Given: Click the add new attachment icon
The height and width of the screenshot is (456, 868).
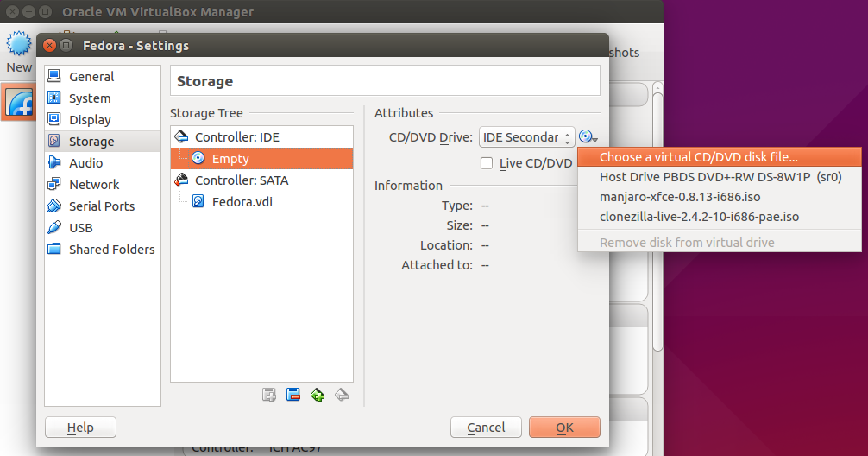Looking at the screenshot, I should click(269, 395).
